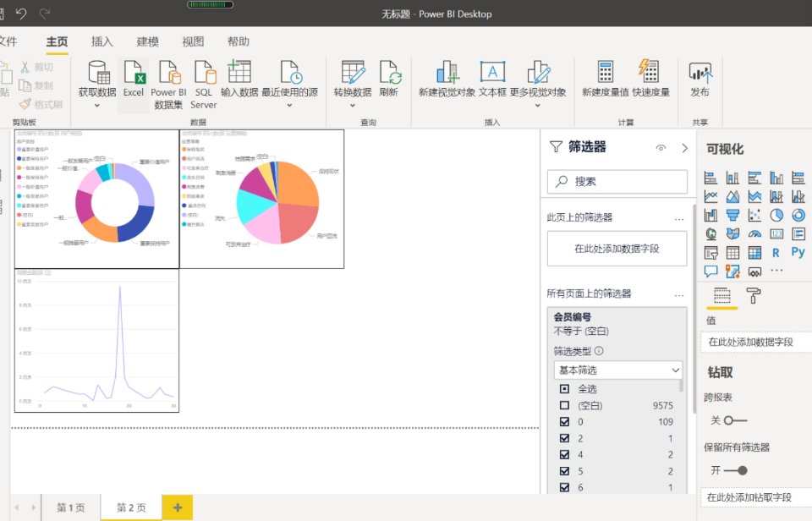Open Power BI datasets
This screenshot has width=812, height=521.
(169, 72)
